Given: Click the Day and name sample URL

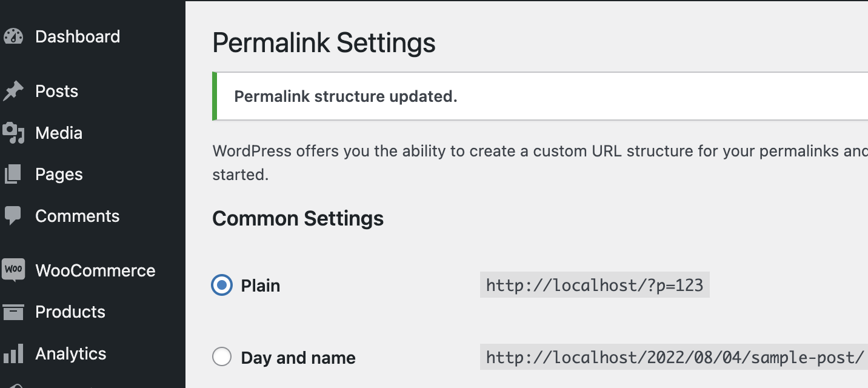Looking at the screenshot, I should (x=674, y=358).
